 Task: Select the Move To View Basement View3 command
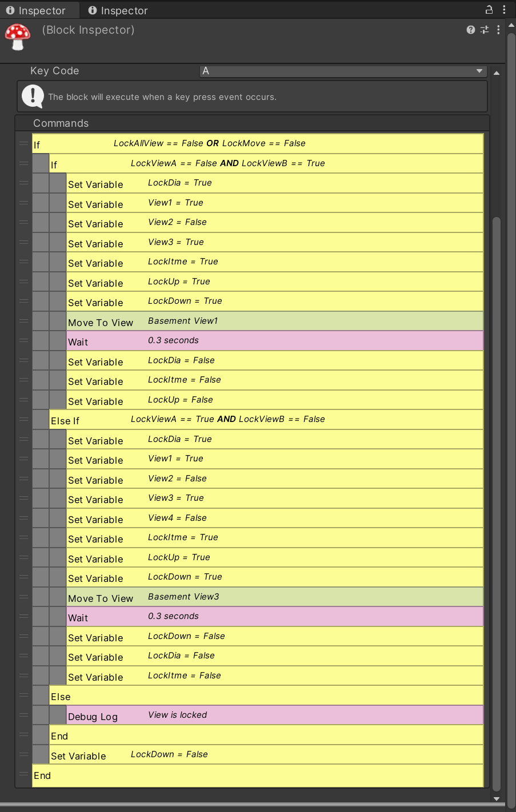pyautogui.click(x=275, y=597)
